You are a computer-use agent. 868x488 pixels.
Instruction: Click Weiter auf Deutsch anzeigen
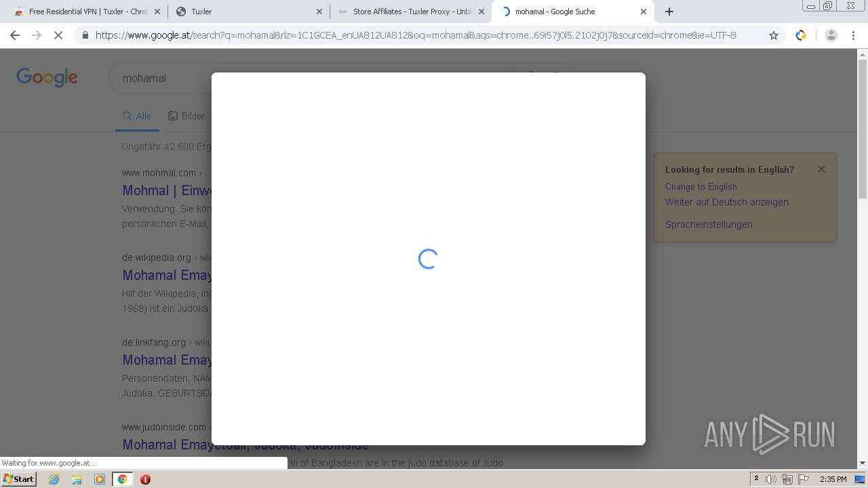tap(726, 202)
